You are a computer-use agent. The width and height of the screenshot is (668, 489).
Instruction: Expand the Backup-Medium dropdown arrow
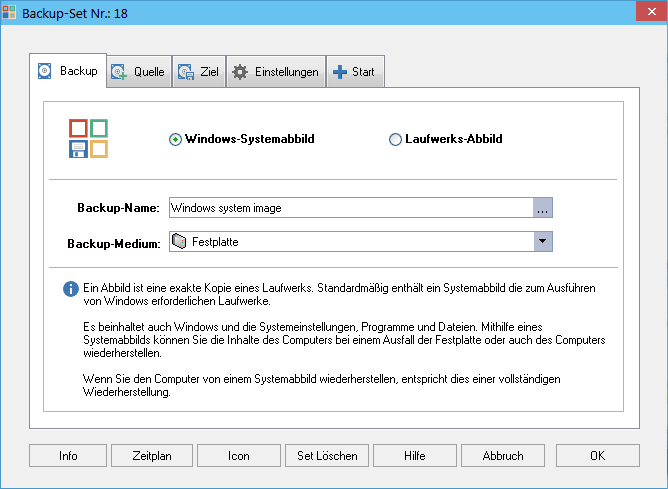[x=543, y=242]
